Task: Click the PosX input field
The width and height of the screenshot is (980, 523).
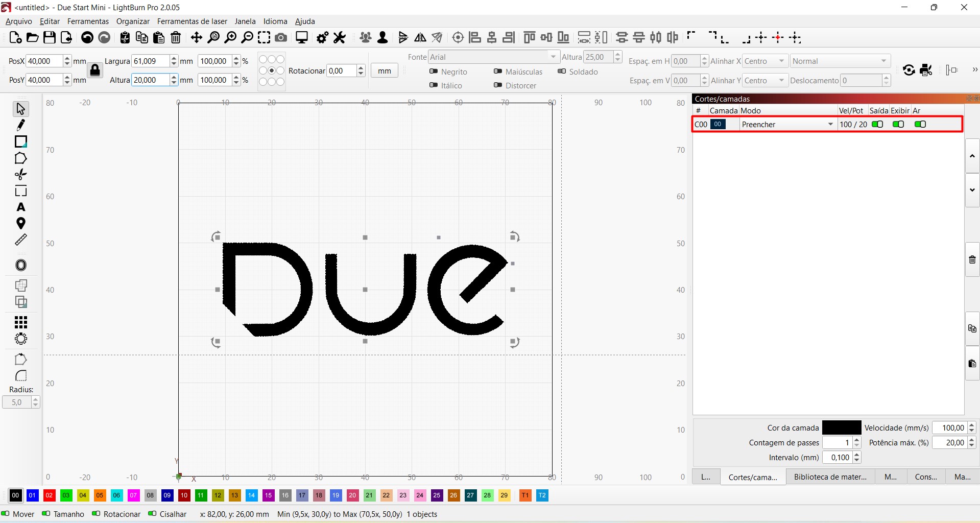Action: tap(44, 61)
